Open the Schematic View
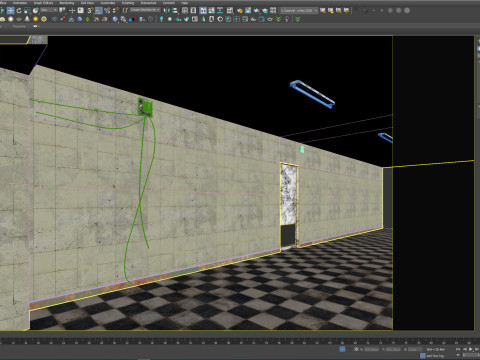 coord(220,11)
